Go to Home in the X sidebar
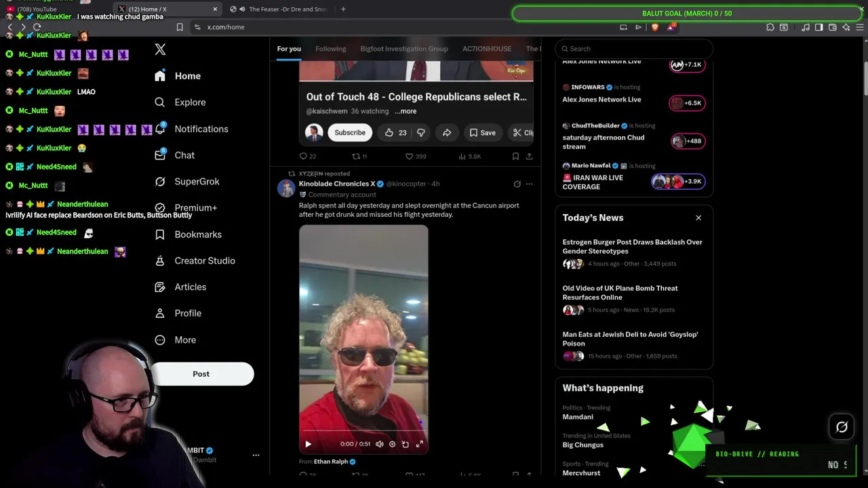 (178, 76)
